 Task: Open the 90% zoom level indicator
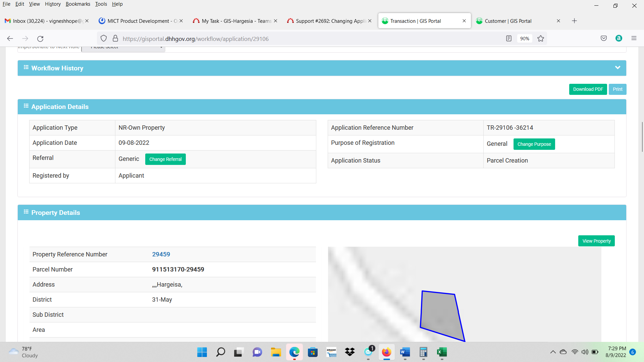(525, 39)
